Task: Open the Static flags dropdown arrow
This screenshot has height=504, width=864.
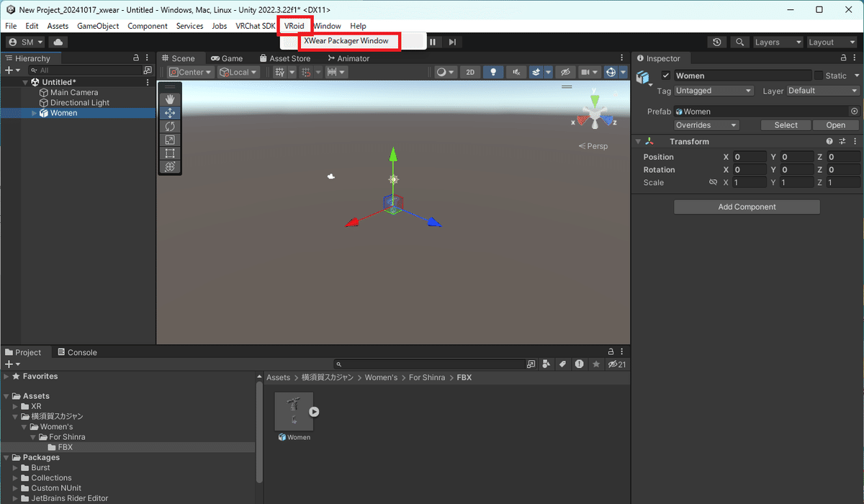Action: click(x=857, y=76)
